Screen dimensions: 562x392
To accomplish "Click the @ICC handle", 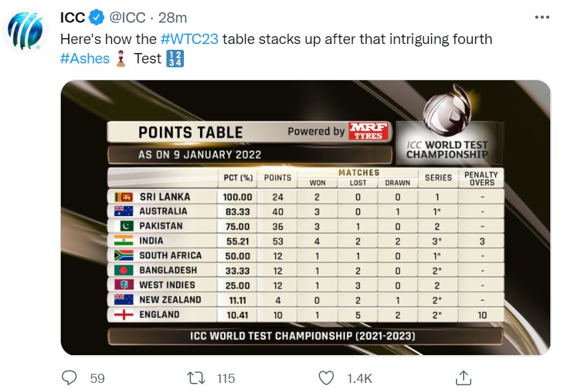I will click(x=128, y=17).
